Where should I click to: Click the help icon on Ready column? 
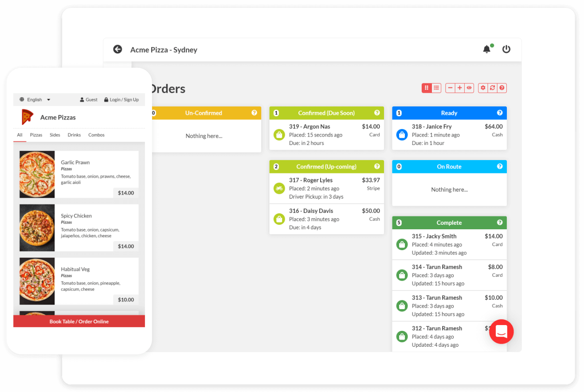(500, 113)
